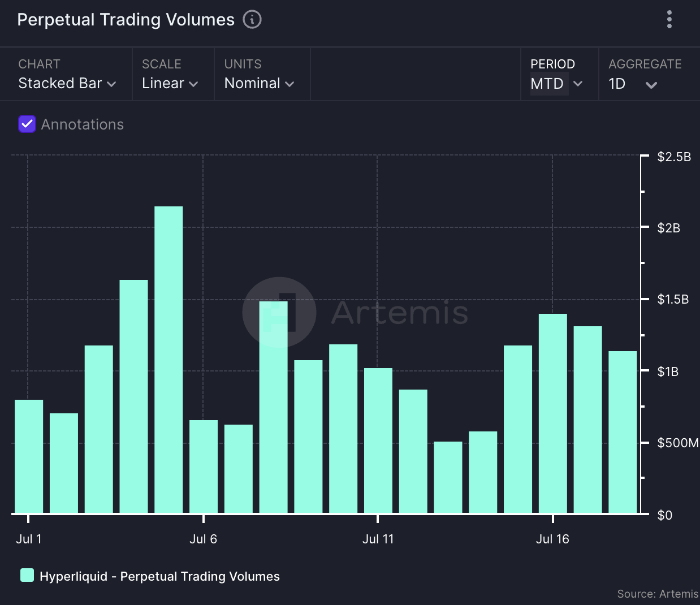
Task: Click the rightmost bar in the chart
Action: pos(623,432)
